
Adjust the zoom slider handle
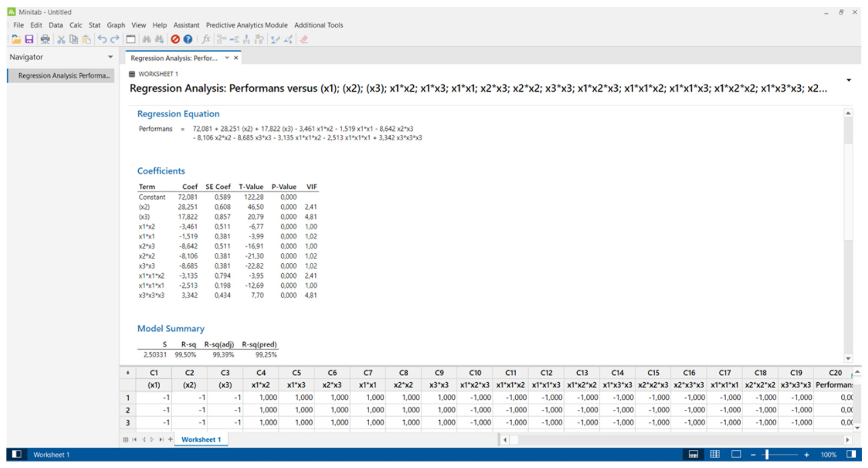(767, 455)
